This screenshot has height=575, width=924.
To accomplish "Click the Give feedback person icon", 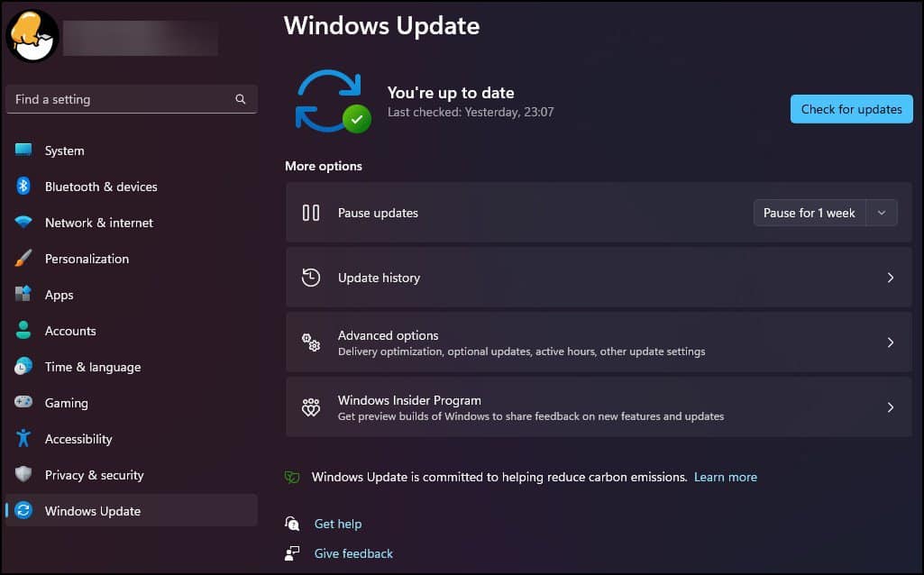I will point(292,553).
